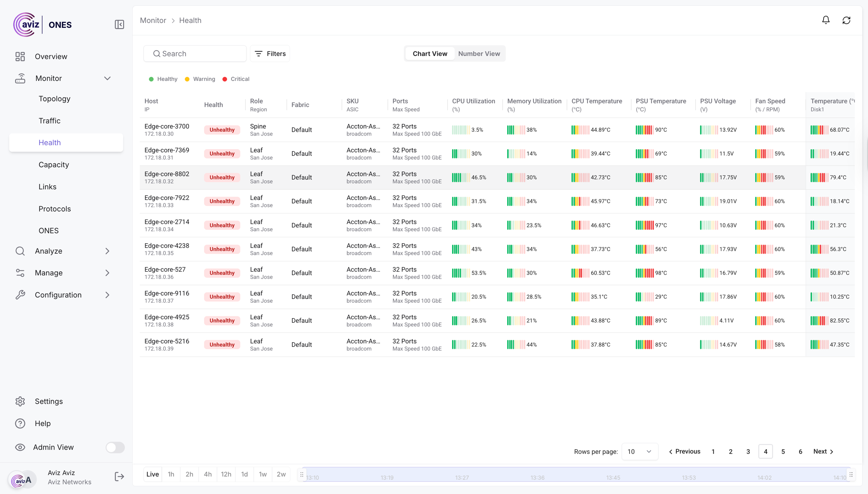The width and height of the screenshot is (868, 494).
Task: Expand the Analyze section chevron
Action: [107, 251]
